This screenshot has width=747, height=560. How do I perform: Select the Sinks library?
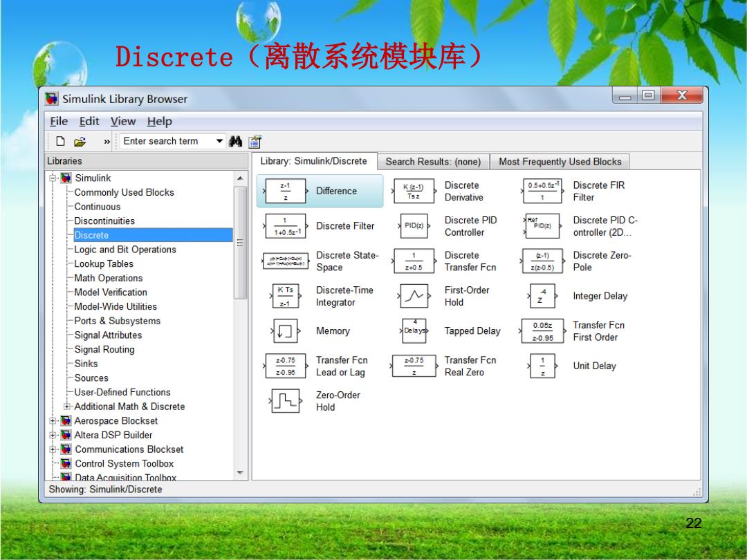tap(86, 364)
